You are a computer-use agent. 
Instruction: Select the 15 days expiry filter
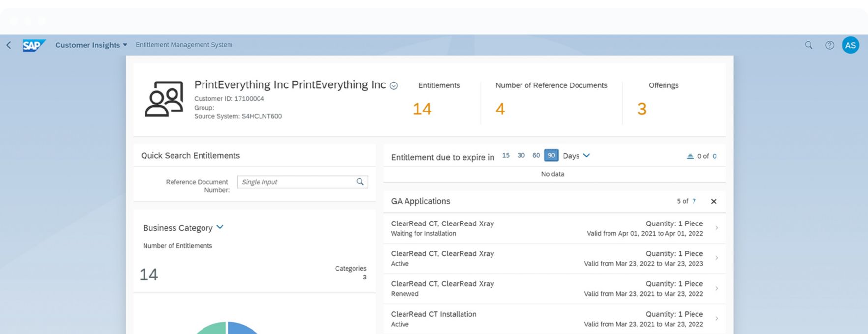pos(505,155)
